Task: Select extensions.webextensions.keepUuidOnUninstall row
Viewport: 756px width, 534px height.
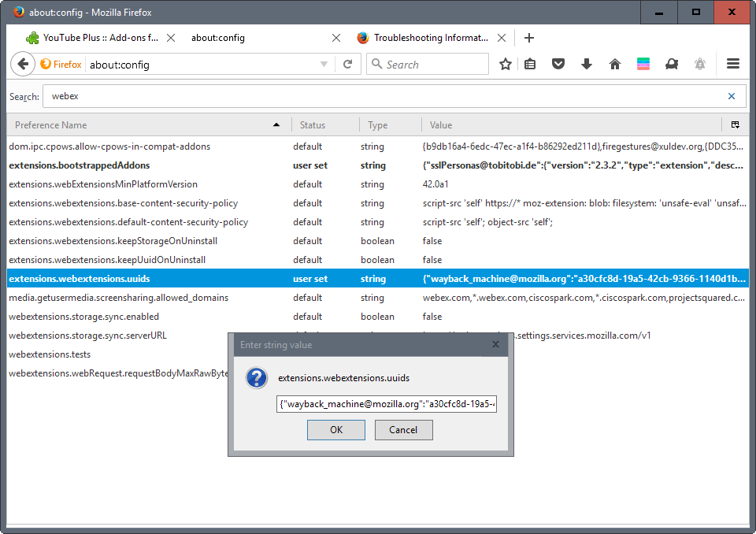Action: [x=378, y=260]
